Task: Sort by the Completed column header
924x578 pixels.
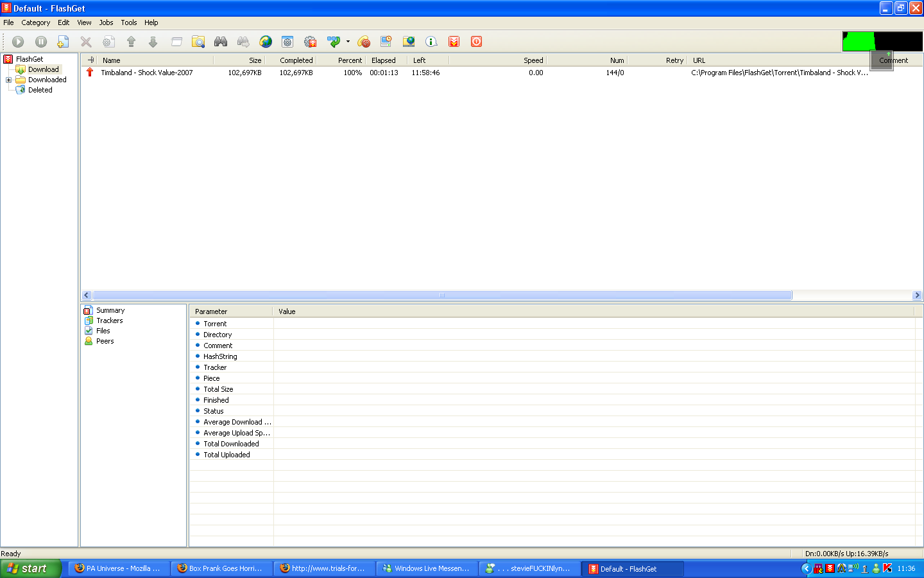Action: point(290,60)
